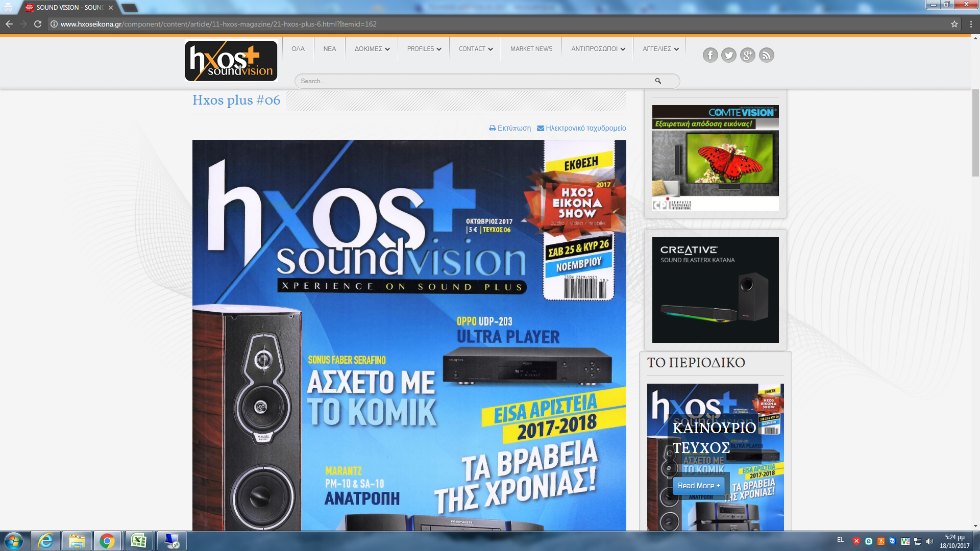This screenshot has height=551, width=980.
Task: Open the Windows Start button
Action: [x=14, y=541]
